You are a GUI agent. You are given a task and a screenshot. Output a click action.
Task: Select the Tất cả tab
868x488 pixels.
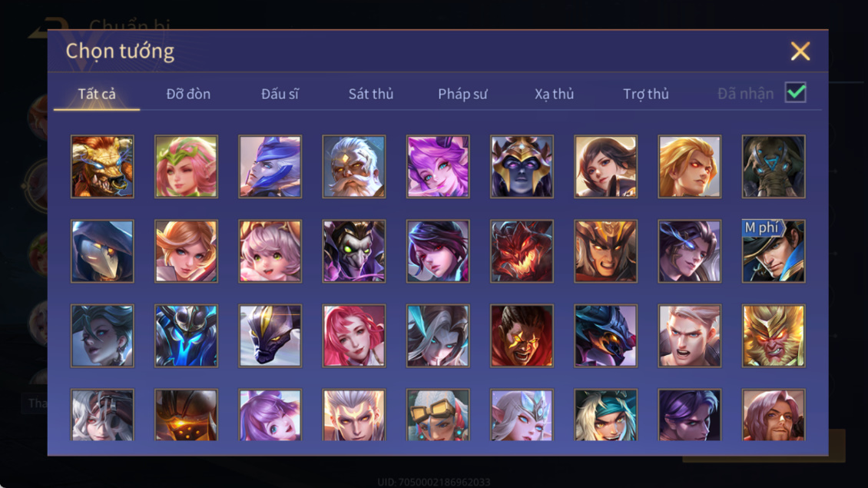[97, 95]
